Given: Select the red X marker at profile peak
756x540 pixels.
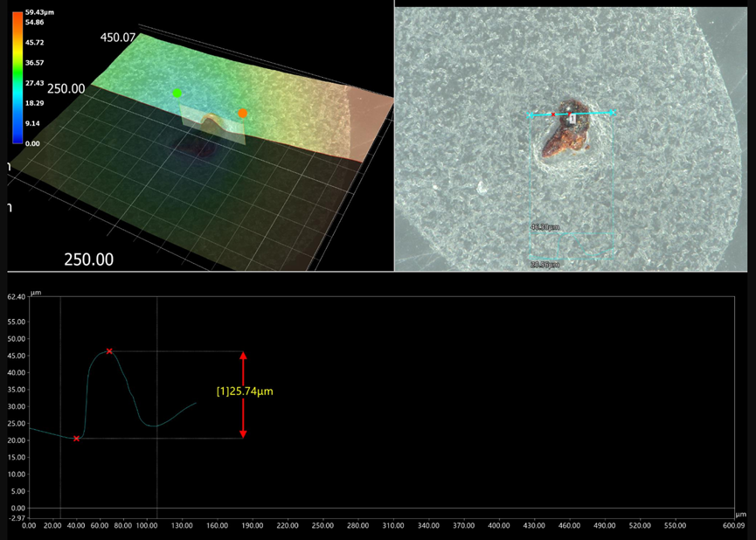Looking at the screenshot, I should pyautogui.click(x=109, y=351).
